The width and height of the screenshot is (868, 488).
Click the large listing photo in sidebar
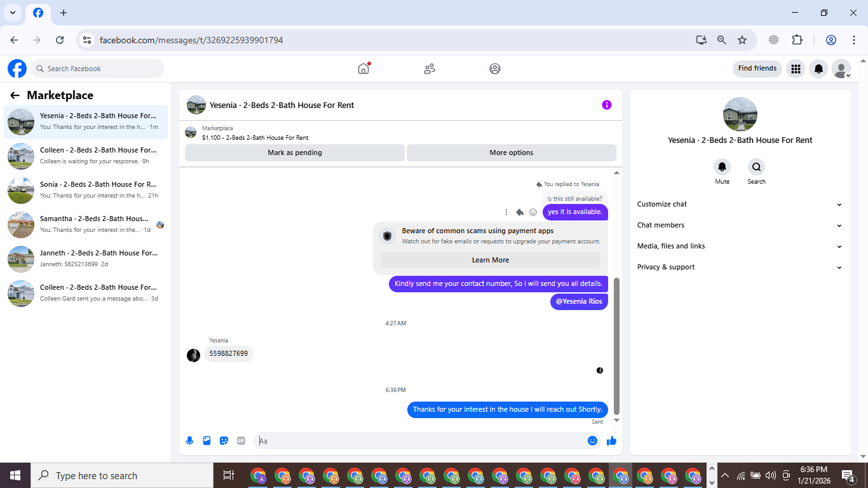coord(740,114)
